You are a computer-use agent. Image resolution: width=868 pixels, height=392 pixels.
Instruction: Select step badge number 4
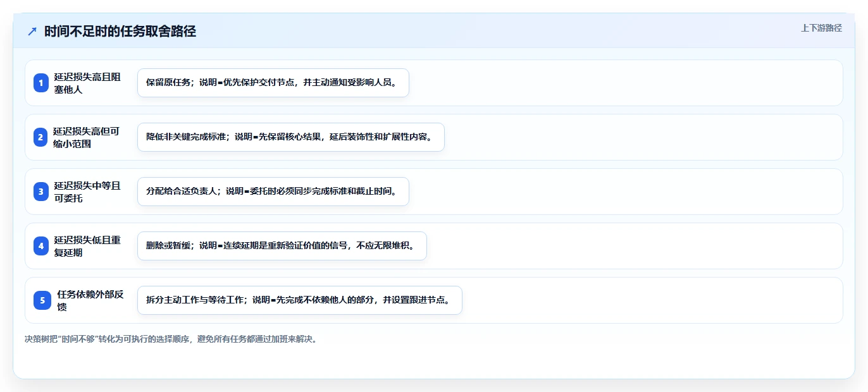41,246
